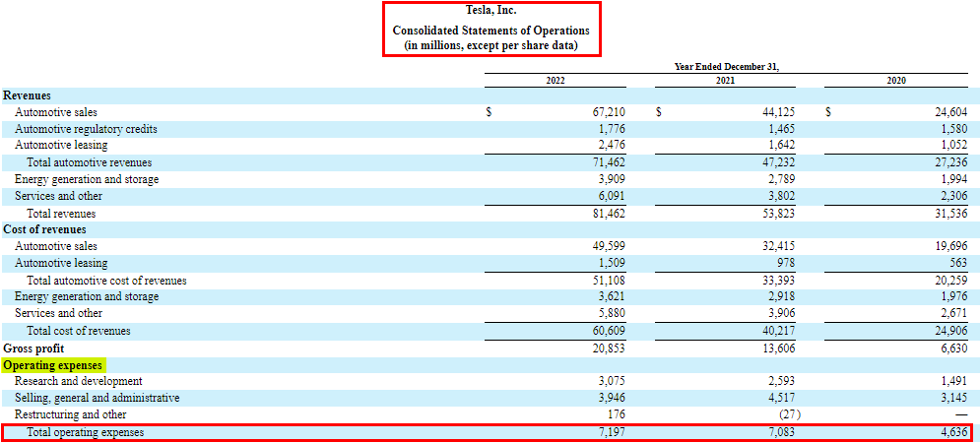Click the 'Cost of revenues' section heading
The height and width of the screenshot is (443, 980).
[x=44, y=229]
